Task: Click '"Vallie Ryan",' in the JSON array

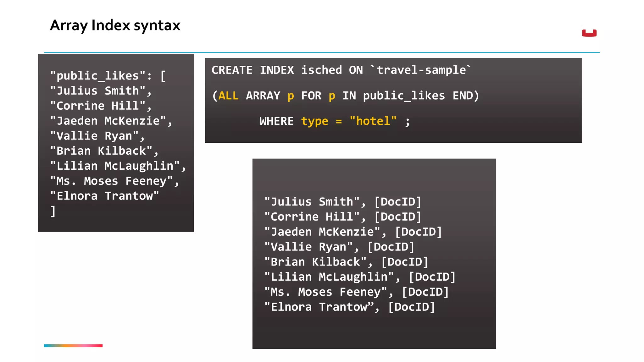Action: point(97,136)
